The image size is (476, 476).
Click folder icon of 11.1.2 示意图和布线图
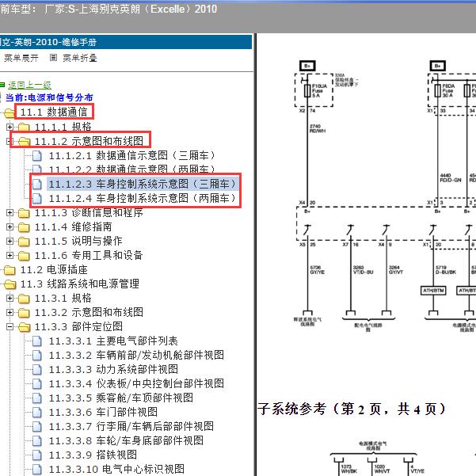(24, 142)
